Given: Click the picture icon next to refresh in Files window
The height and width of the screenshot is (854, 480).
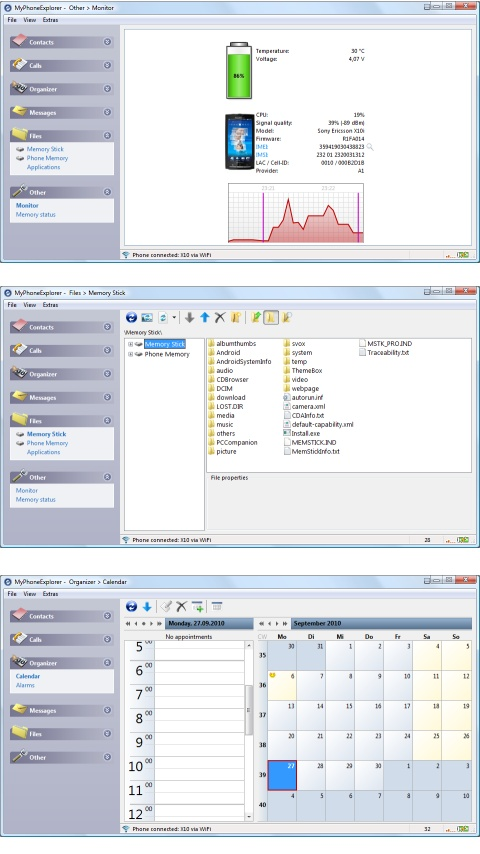Looking at the screenshot, I should click(x=147, y=318).
